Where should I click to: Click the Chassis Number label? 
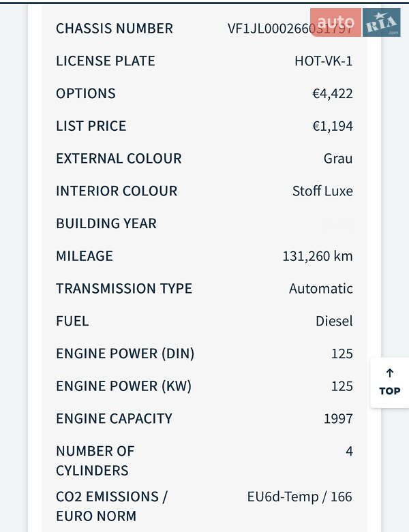click(115, 29)
